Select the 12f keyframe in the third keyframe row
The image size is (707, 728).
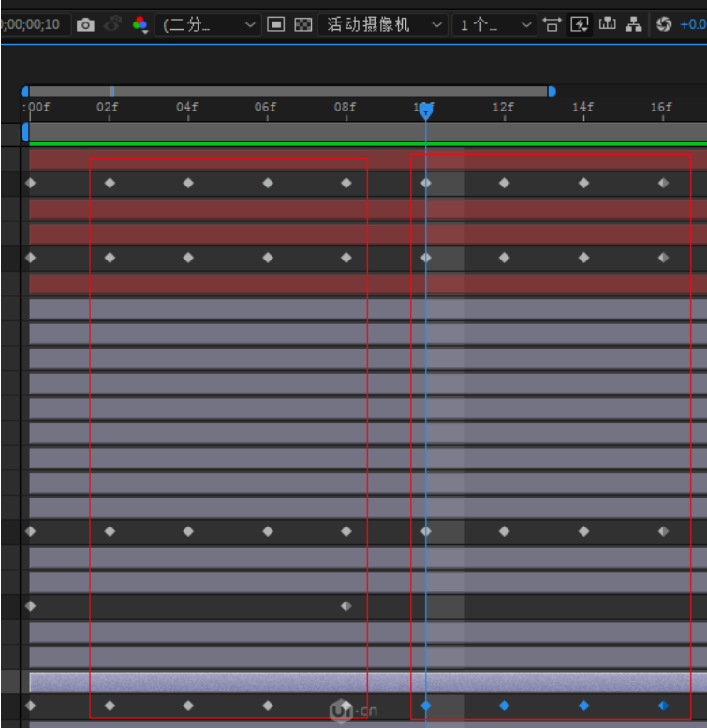505,531
